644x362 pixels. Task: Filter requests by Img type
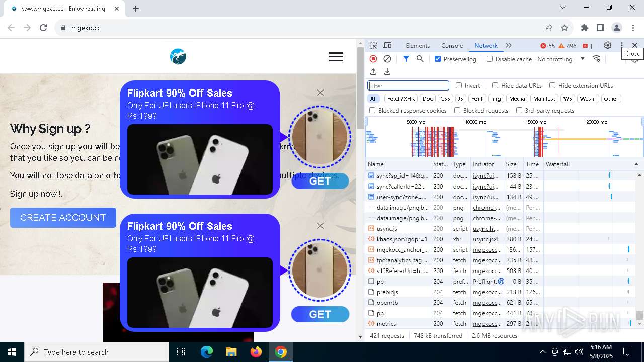click(496, 99)
